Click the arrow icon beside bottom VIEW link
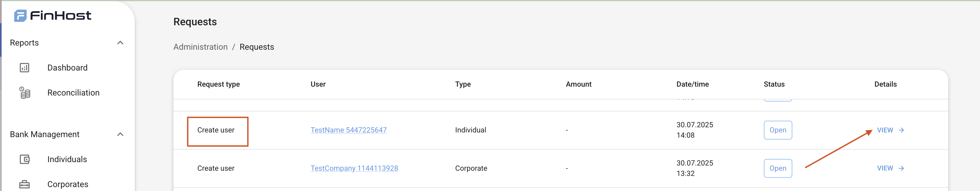The height and width of the screenshot is (191, 980). [901, 168]
